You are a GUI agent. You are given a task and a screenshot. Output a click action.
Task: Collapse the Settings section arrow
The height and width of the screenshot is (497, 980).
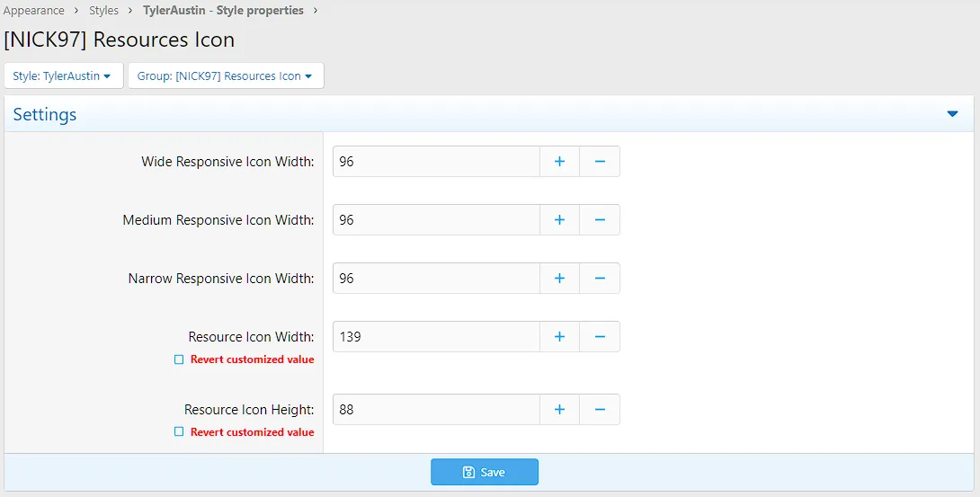pyautogui.click(x=953, y=114)
